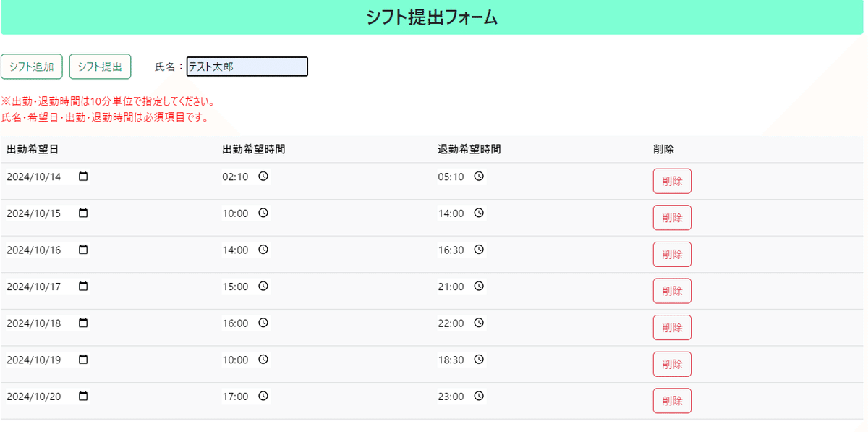Click clock icon beside 17:00 start time
Screen dimensions: 868x432
pyautogui.click(x=263, y=396)
